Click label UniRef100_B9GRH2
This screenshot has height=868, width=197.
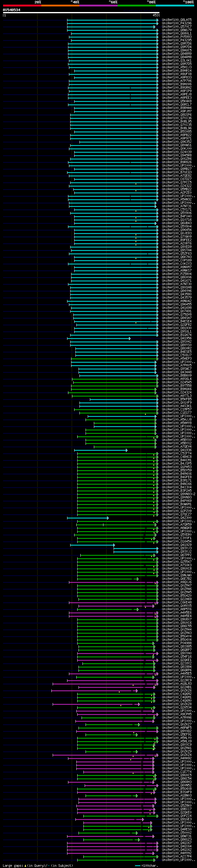coord(177,88)
